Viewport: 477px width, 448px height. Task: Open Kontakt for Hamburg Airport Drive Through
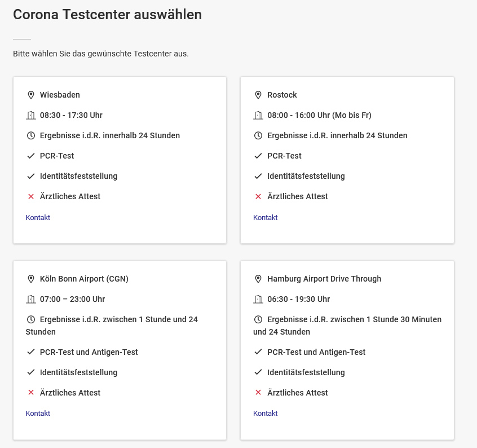(x=265, y=413)
